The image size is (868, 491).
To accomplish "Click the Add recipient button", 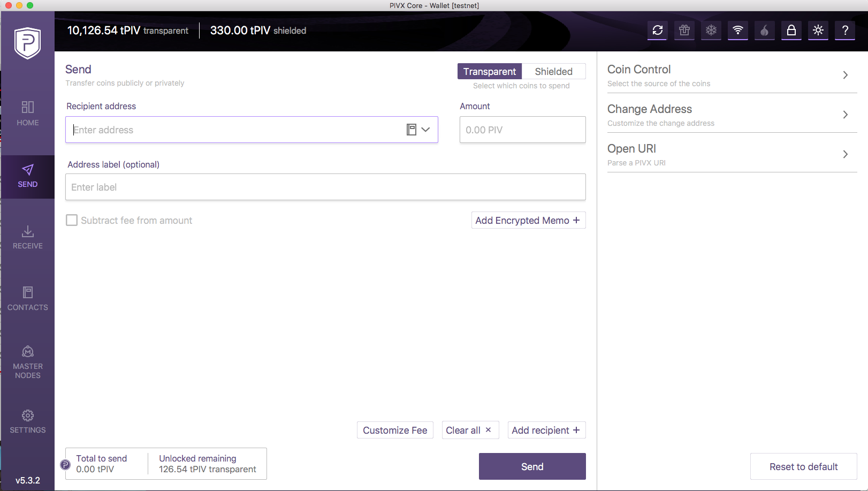I will (547, 430).
